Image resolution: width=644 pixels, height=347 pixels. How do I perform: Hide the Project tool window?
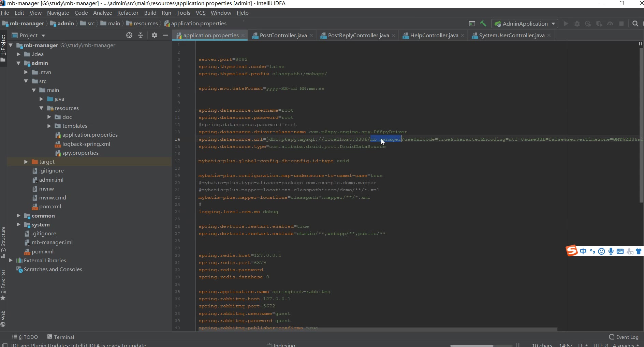[x=165, y=35]
